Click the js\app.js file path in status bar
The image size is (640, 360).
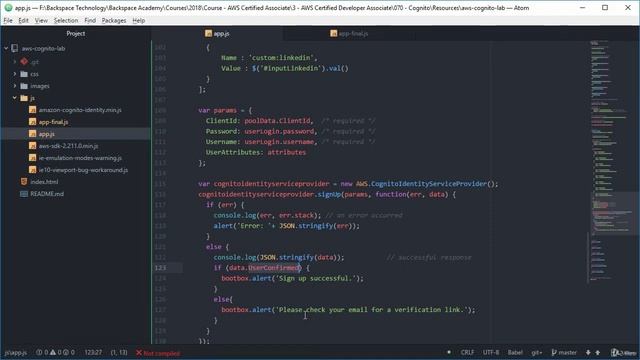[16, 352]
